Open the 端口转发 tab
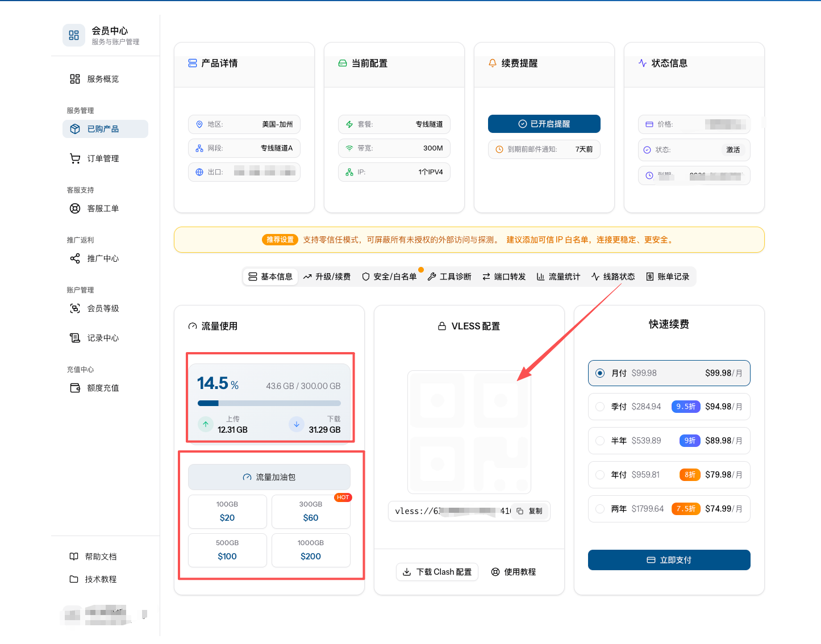Screen dimensions: 821x644 pyautogui.click(x=504, y=277)
